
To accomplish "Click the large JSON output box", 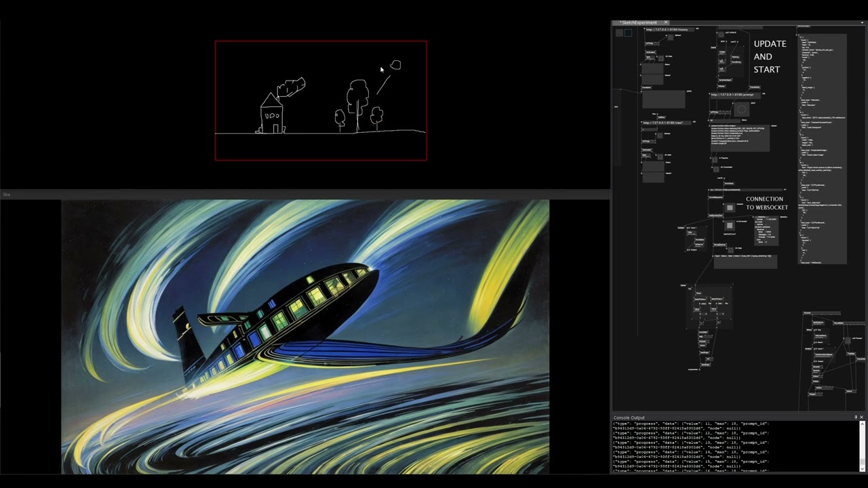I will pos(664,99).
